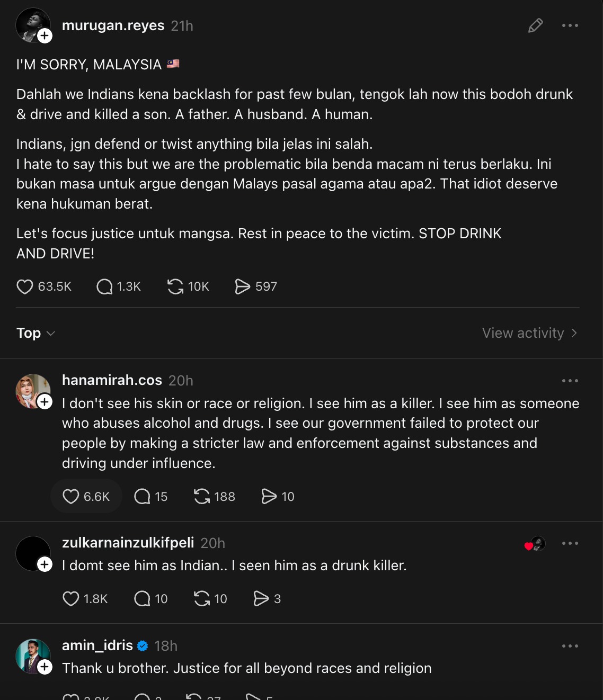Open amin_idris profile via username

click(x=97, y=645)
